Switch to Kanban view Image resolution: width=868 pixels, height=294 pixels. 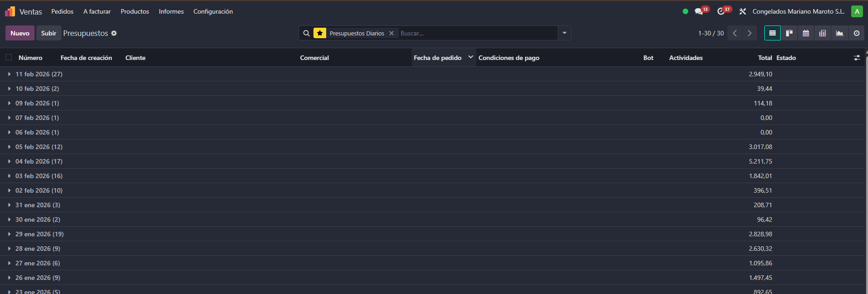click(x=789, y=33)
